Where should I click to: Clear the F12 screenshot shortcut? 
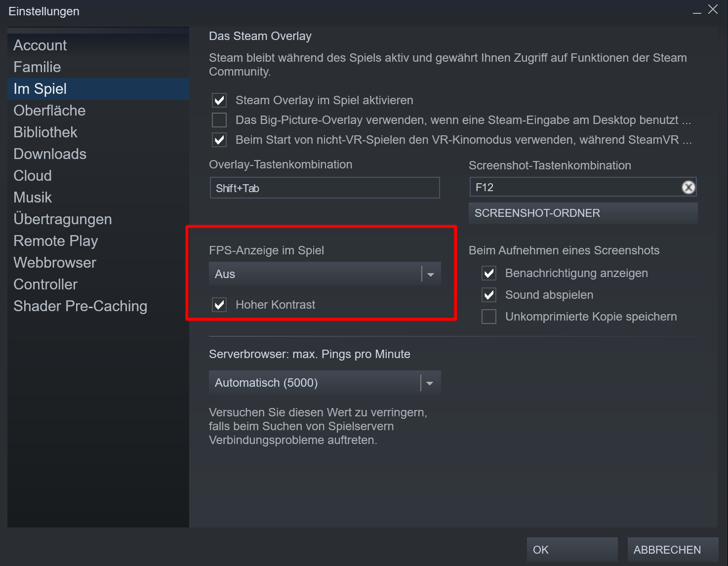tap(688, 188)
